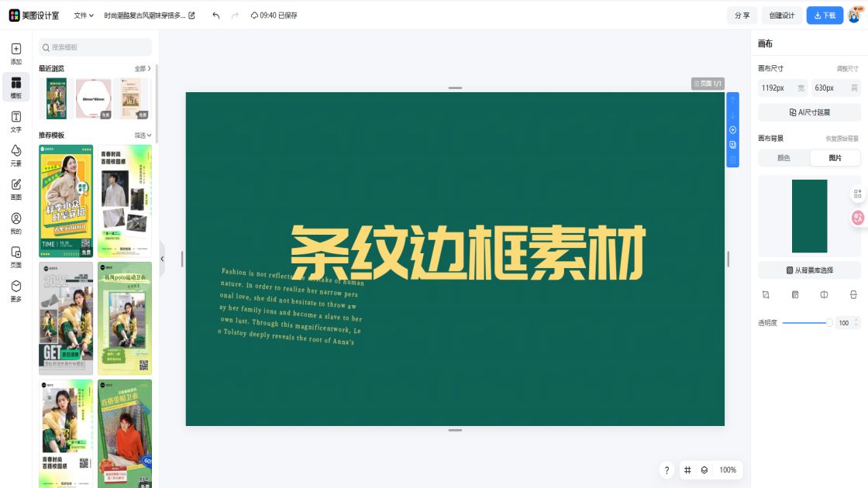
Task: Duplicate the current page icon
Action: pyautogui.click(x=732, y=145)
